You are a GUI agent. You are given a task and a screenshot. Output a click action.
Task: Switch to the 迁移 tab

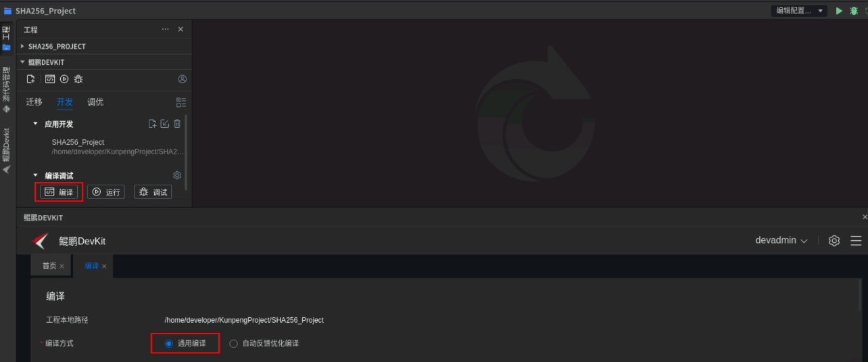[34, 102]
